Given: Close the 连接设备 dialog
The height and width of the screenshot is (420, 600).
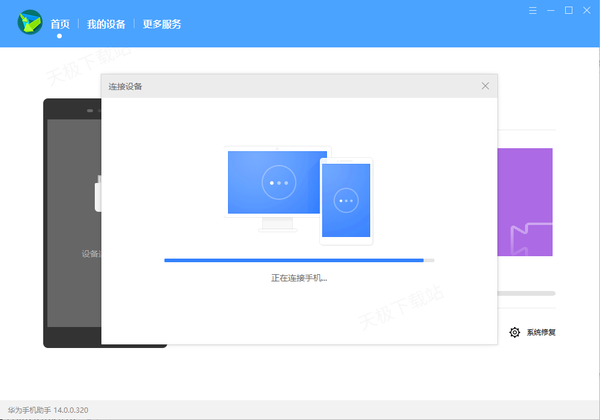Looking at the screenshot, I should (485, 86).
